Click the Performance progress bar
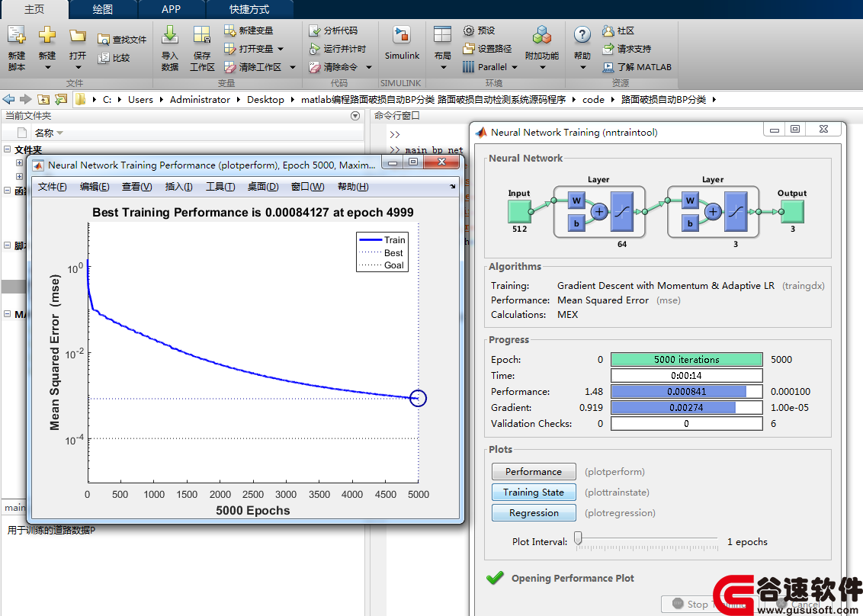The image size is (863, 616). (x=687, y=391)
